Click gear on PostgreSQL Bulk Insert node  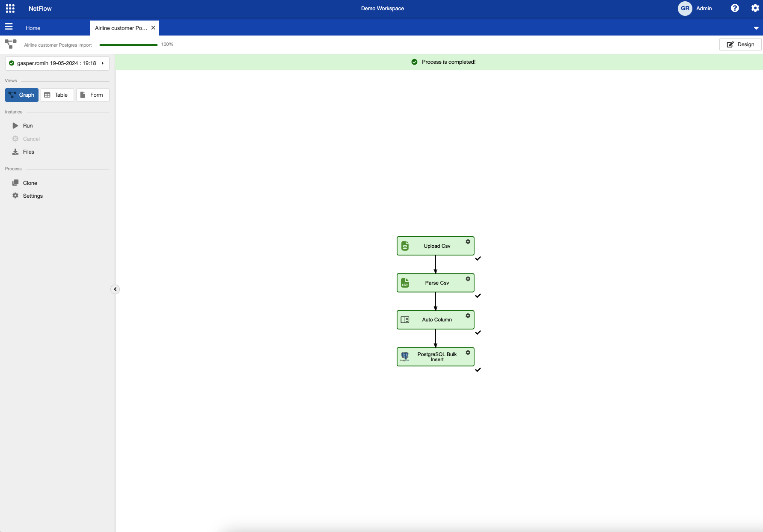[x=468, y=353]
